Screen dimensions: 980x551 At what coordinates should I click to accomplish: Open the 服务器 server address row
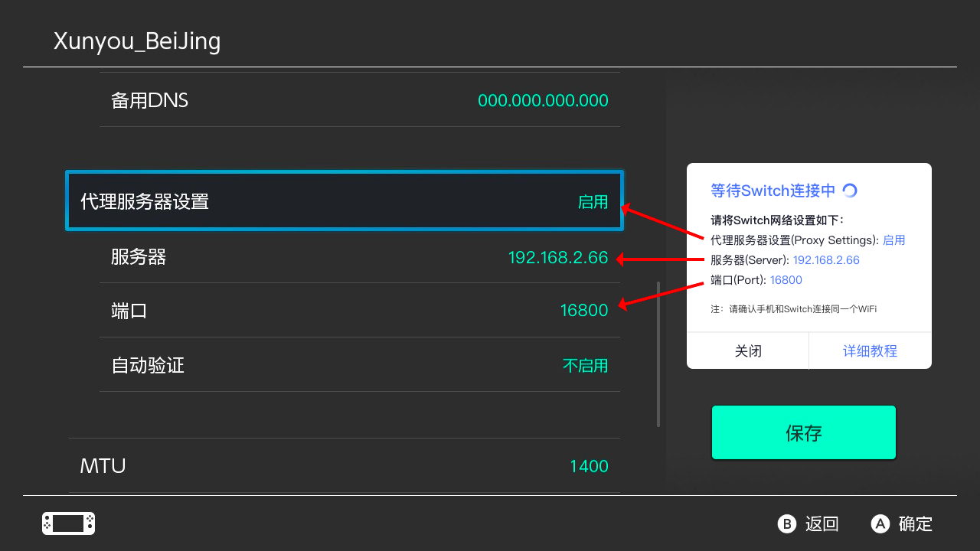pyautogui.click(x=360, y=257)
